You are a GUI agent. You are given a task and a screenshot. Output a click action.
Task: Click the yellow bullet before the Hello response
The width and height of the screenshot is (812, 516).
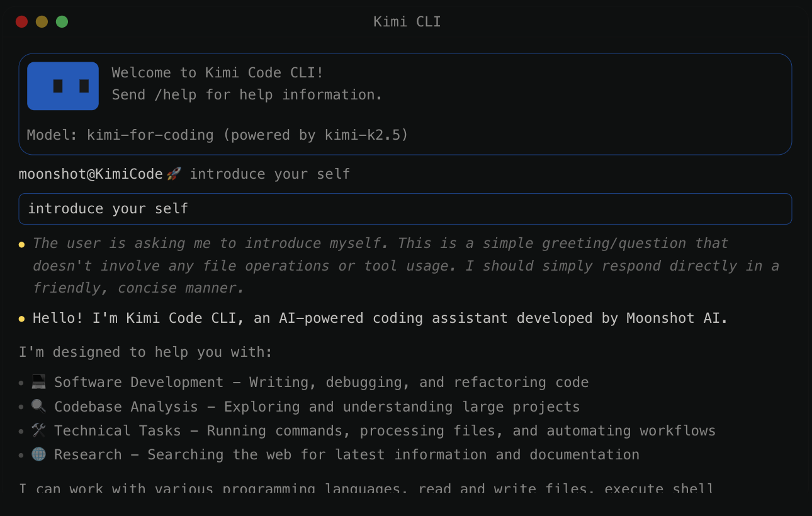point(21,319)
